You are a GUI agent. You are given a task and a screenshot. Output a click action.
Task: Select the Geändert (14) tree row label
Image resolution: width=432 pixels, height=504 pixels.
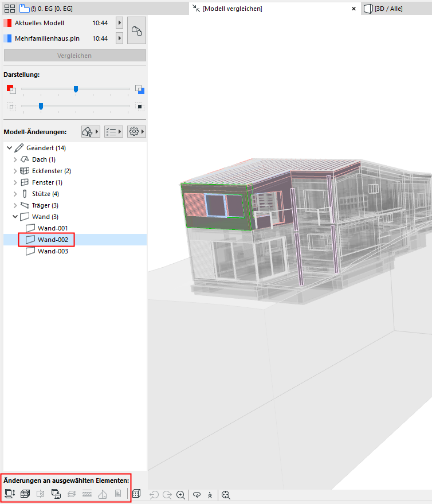pos(46,148)
